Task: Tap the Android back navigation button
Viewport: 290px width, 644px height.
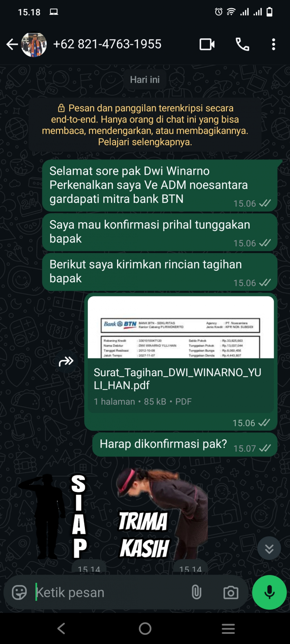Action: click(x=61, y=628)
